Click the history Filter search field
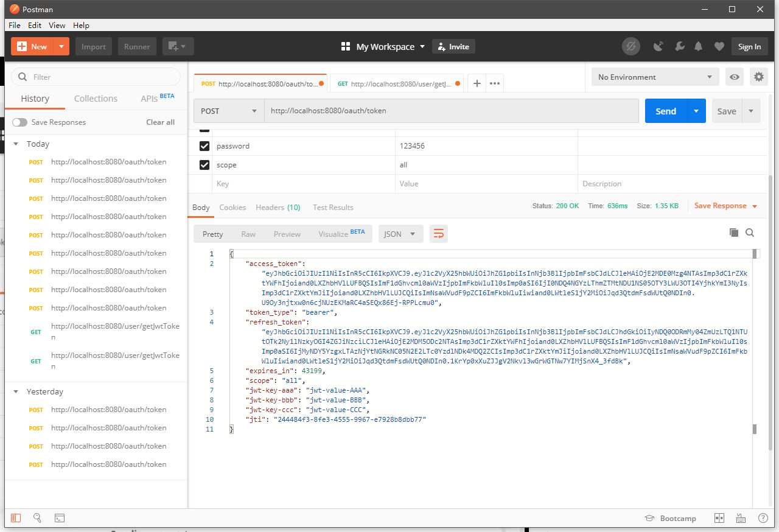 pos(96,77)
